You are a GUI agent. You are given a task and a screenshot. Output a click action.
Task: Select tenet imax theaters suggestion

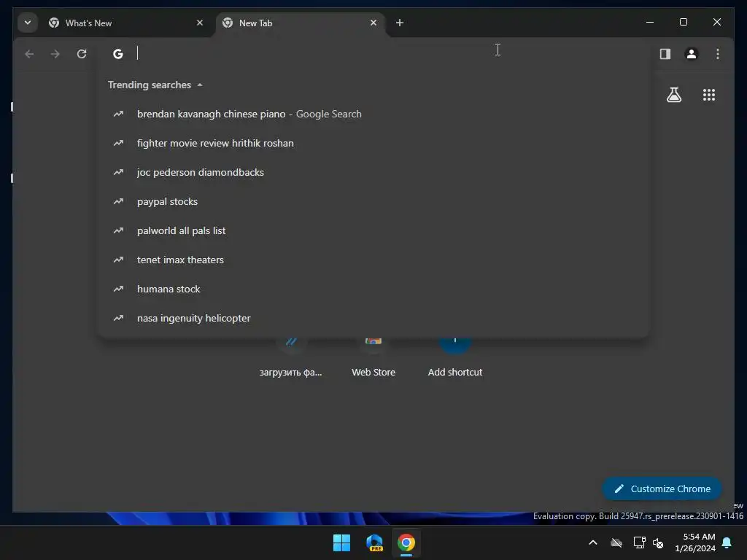(x=373, y=260)
